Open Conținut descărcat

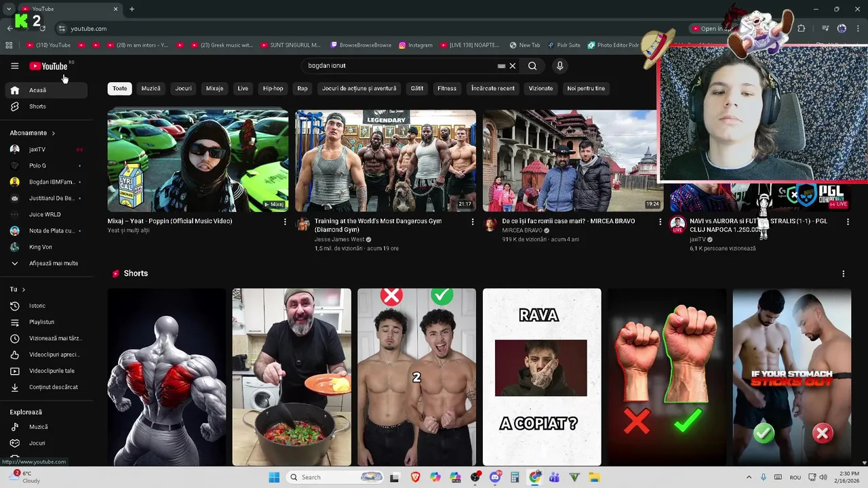(46, 387)
